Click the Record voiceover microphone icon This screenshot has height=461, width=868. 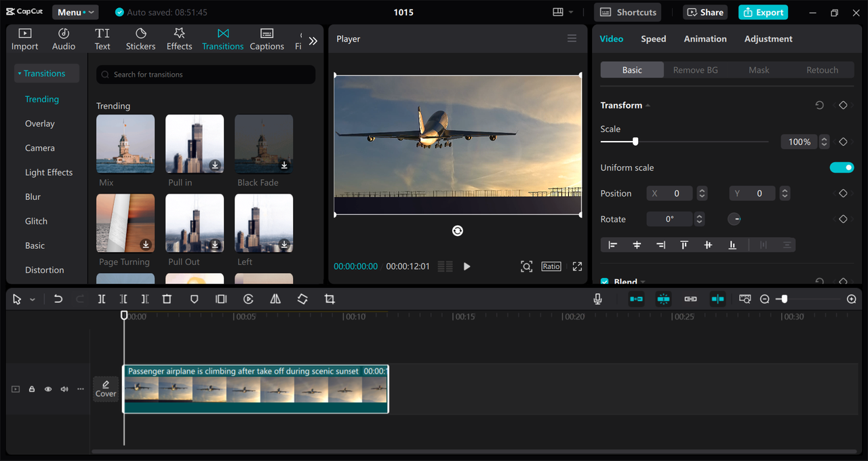click(x=597, y=299)
